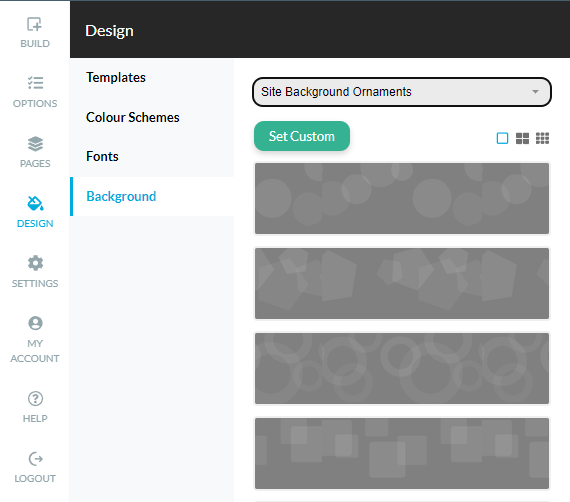Open the Help question mark icon
570x502 pixels.
[x=35, y=398]
